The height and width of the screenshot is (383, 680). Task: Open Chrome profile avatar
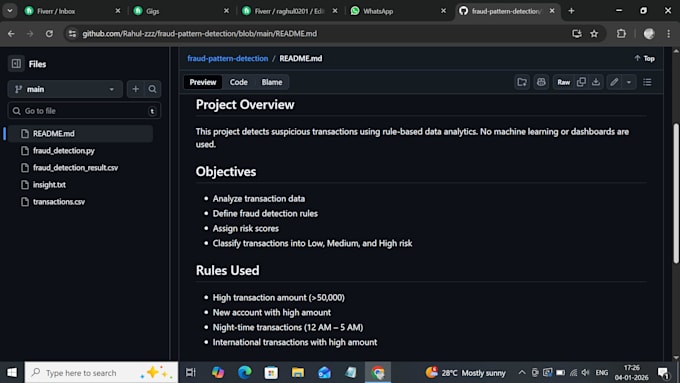(x=649, y=33)
